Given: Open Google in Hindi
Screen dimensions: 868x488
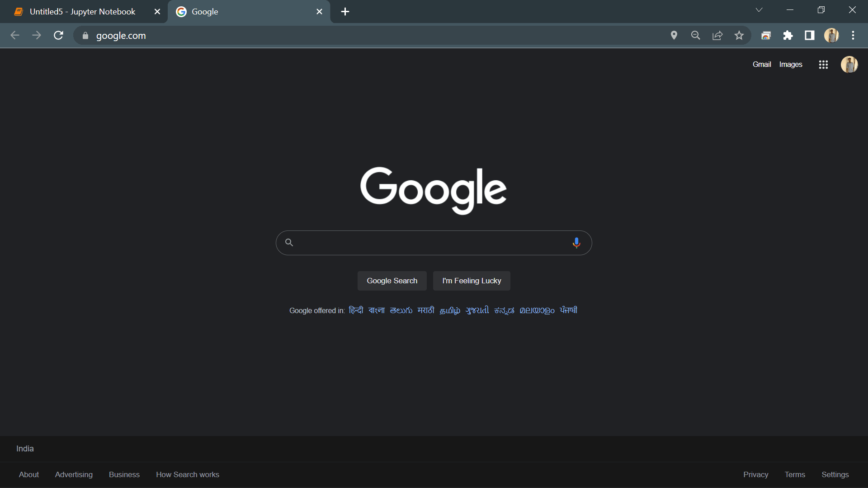Looking at the screenshot, I should click(356, 310).
